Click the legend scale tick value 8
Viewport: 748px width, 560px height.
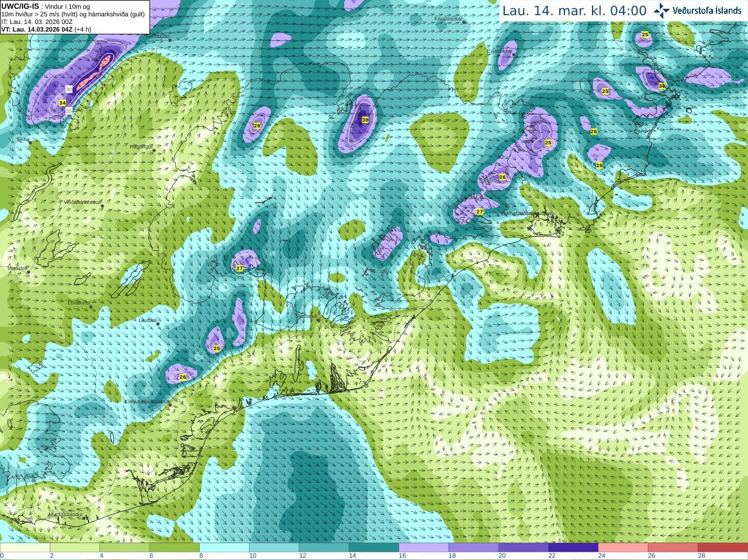point(201,556)
